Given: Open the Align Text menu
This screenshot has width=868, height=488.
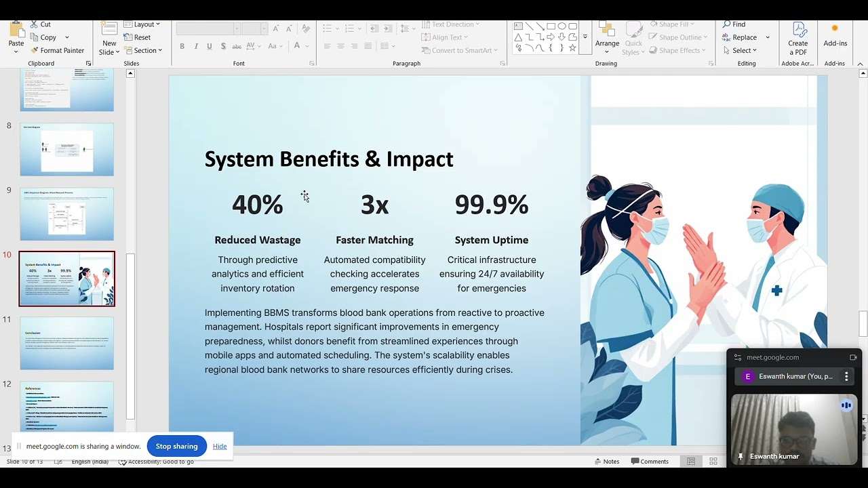Looking at the screenshot, I should pos(444,37).
